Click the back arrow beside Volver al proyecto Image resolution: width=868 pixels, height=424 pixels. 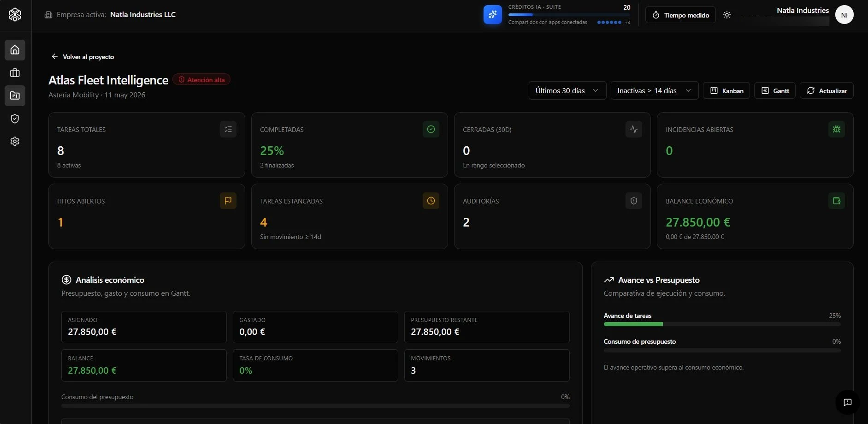click(x=54, y=56)
